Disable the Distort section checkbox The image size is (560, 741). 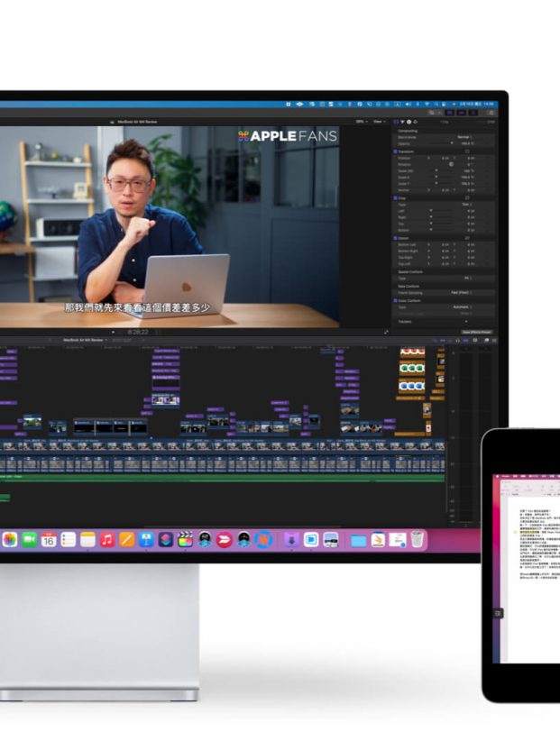[395, 237]
